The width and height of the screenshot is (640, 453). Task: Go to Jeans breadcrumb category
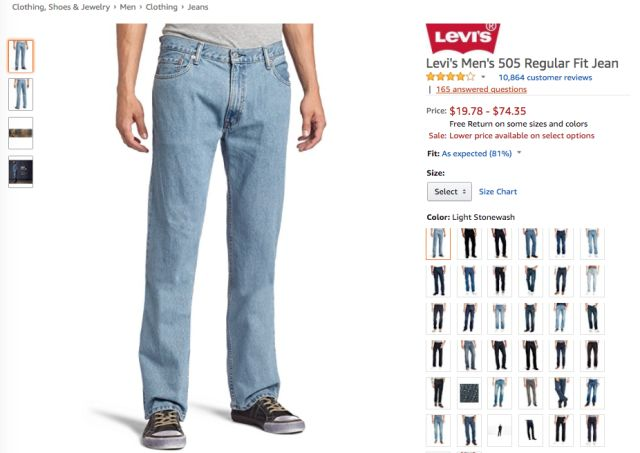[x=198, y=7]
